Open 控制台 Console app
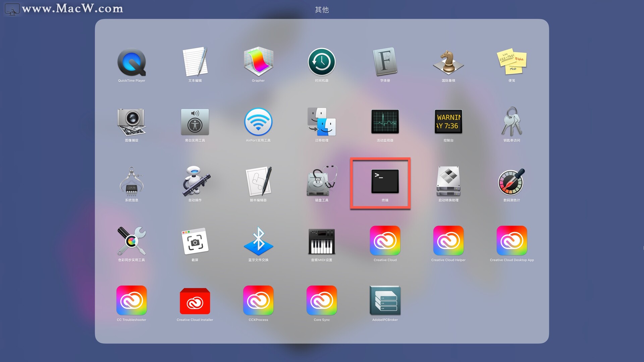This screenshot has height=362, width=644. click(448, 122)
